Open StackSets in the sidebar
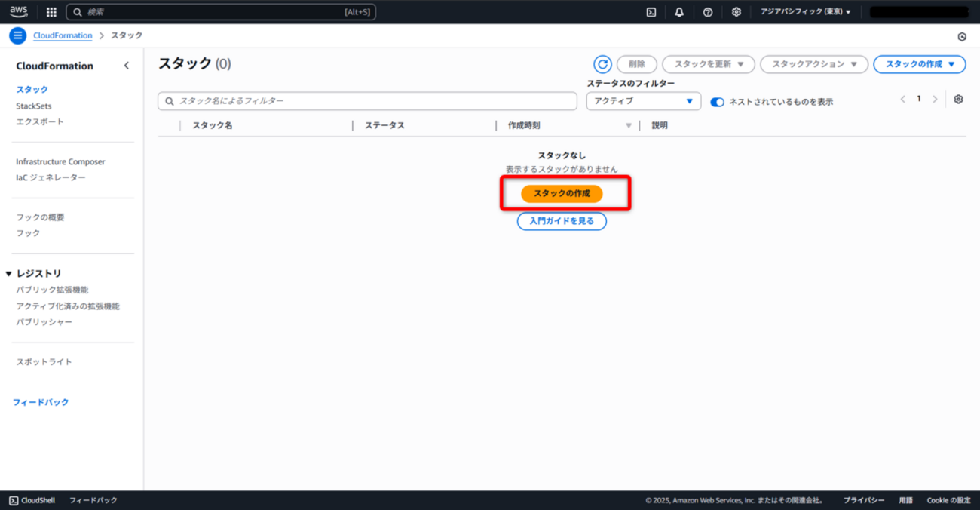 pyautogui.click(x=34, y=106)
